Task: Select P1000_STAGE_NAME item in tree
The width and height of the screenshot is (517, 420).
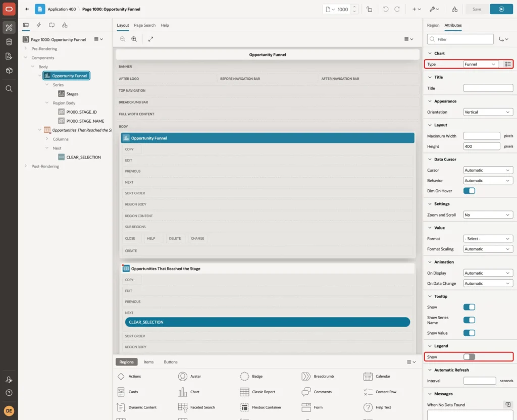Action: (85, 121)
